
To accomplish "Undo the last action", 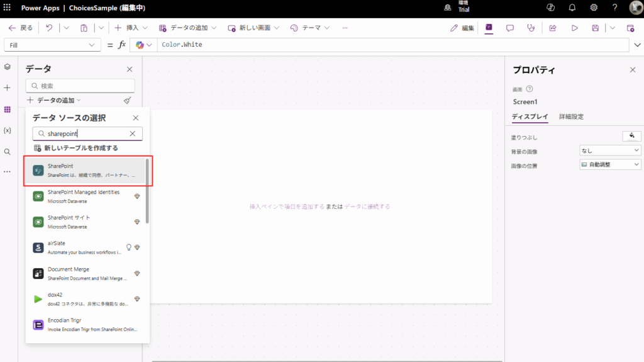I will pos(49,28).
